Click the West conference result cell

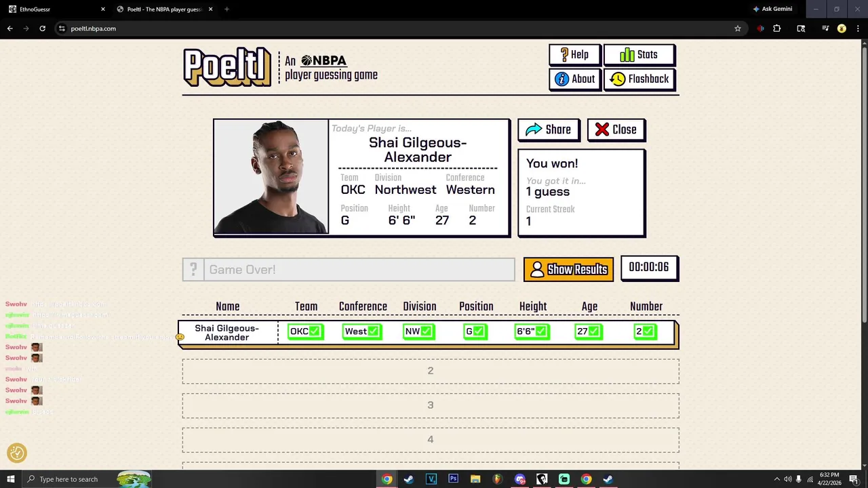pyautogui.click(x=362, y=331)
